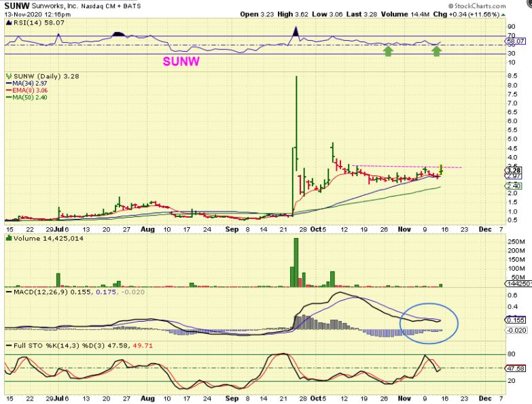Click the bar icon beside Volume 14,425,014

(9, 238)
